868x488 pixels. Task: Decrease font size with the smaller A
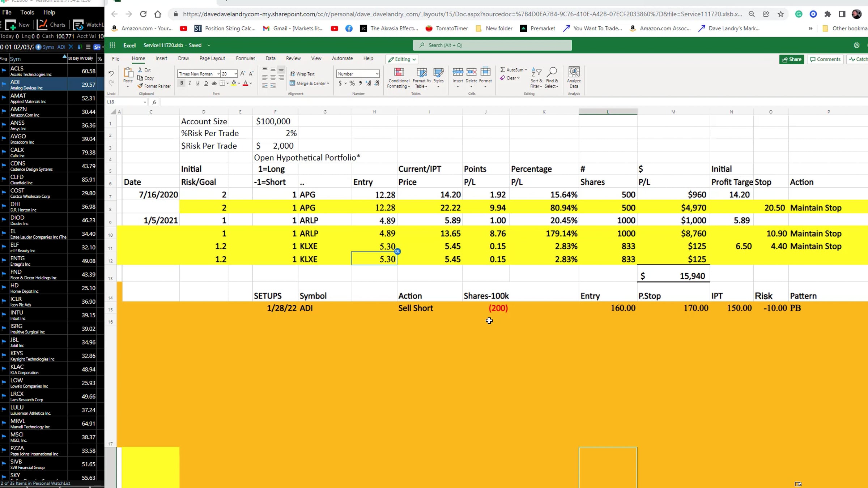[251, 74]
